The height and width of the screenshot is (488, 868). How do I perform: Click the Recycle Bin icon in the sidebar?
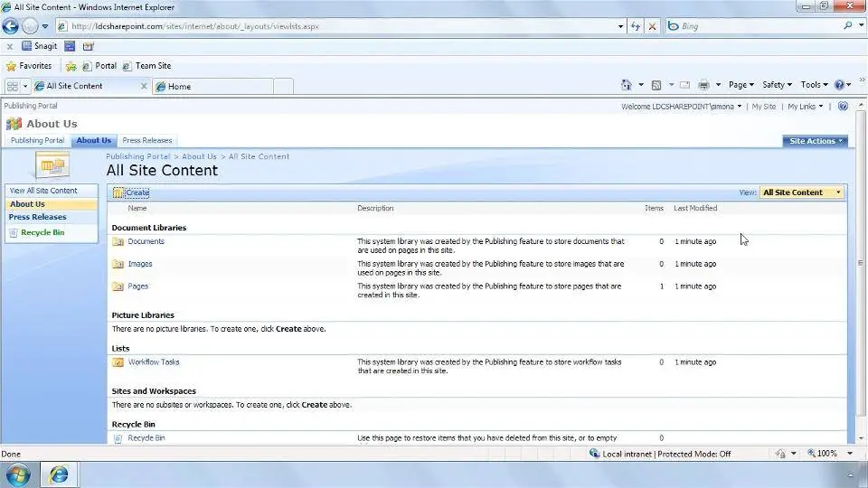(x=14, y=233)
